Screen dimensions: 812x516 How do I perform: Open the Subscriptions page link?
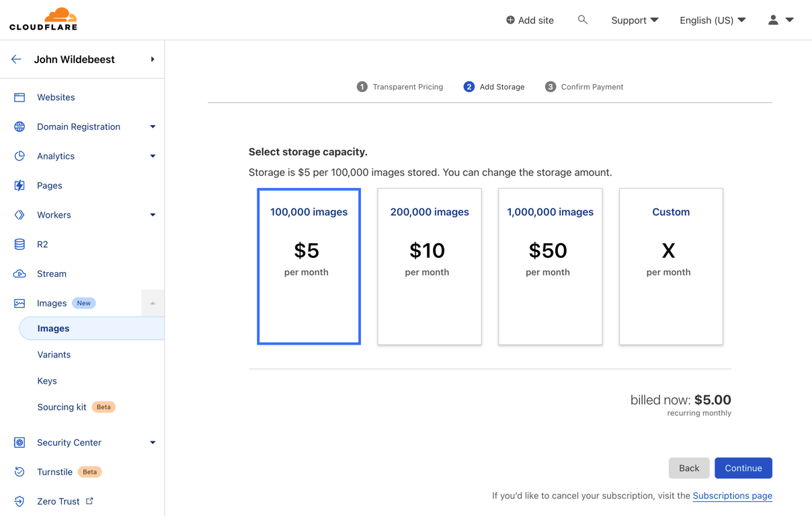pyautogui.click(x=732, y=496)
